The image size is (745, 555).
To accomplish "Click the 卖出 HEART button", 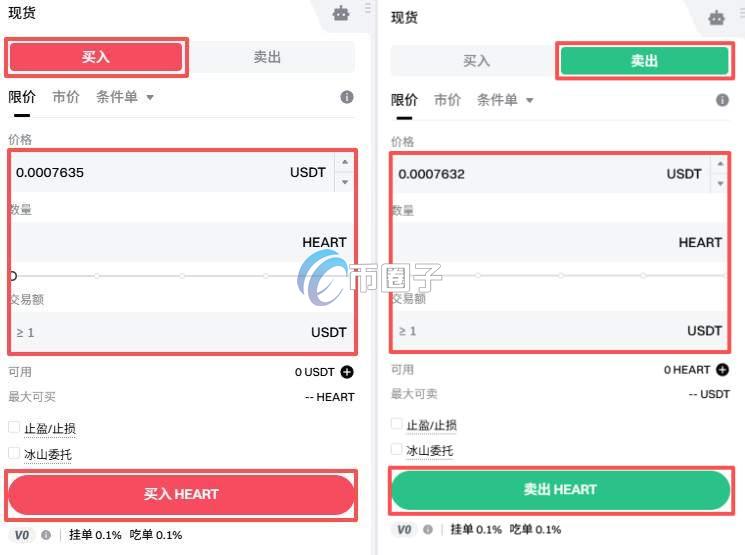I will pos(561,490).
